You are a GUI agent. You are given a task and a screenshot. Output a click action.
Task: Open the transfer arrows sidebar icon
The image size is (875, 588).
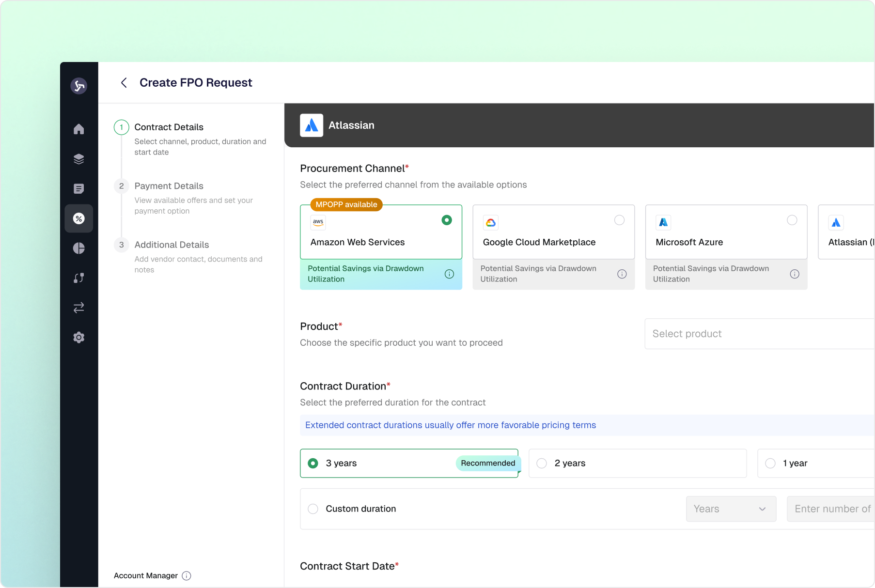pos(79,308)
